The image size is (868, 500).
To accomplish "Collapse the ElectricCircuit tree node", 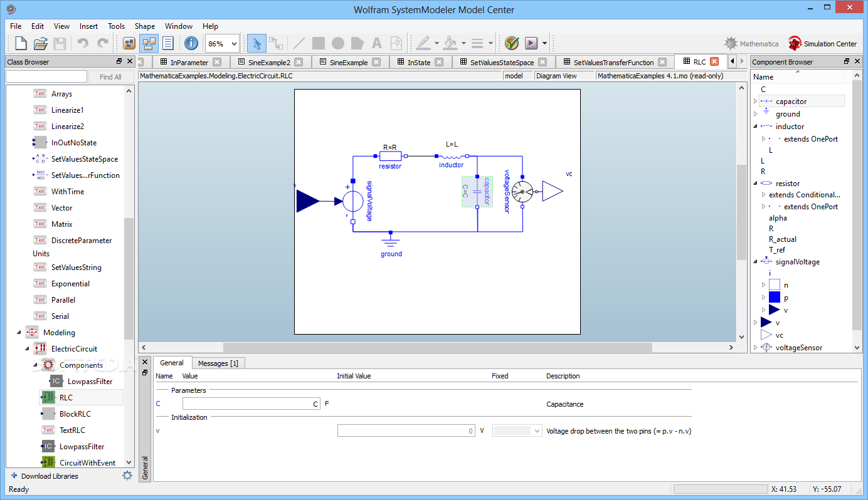I will (27, 349).
